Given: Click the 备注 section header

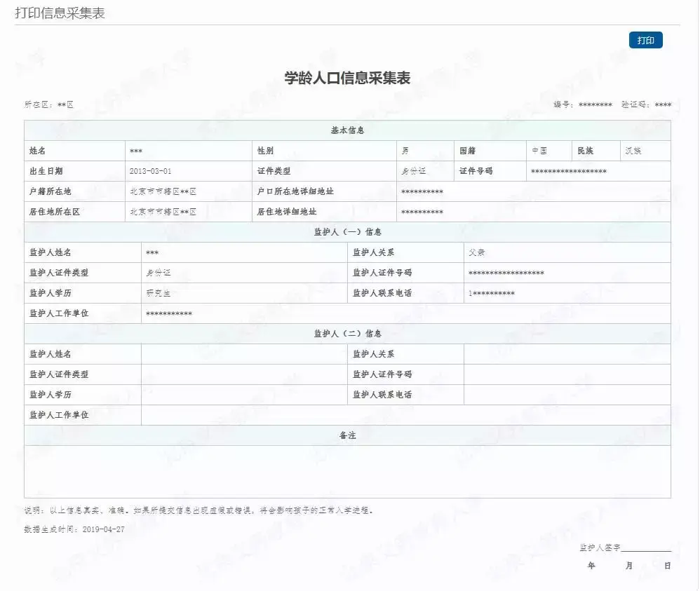Looking at the screenshot, I should [x=347, y=435].
